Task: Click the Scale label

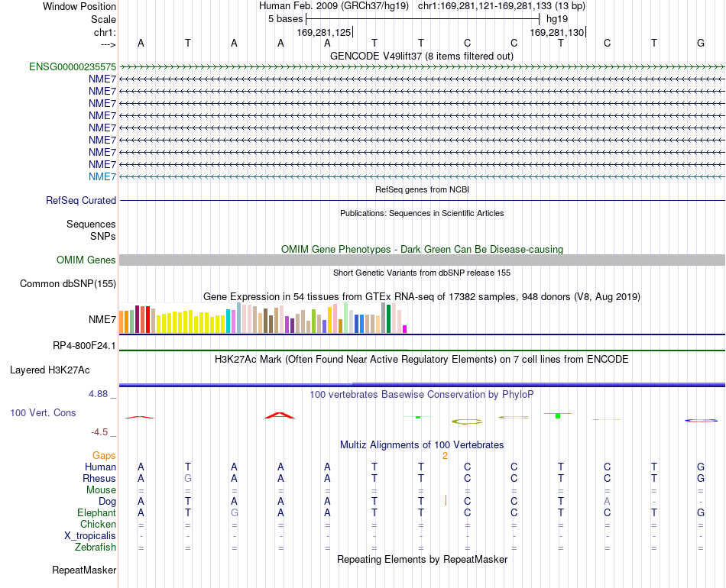Action: [103, 19]
